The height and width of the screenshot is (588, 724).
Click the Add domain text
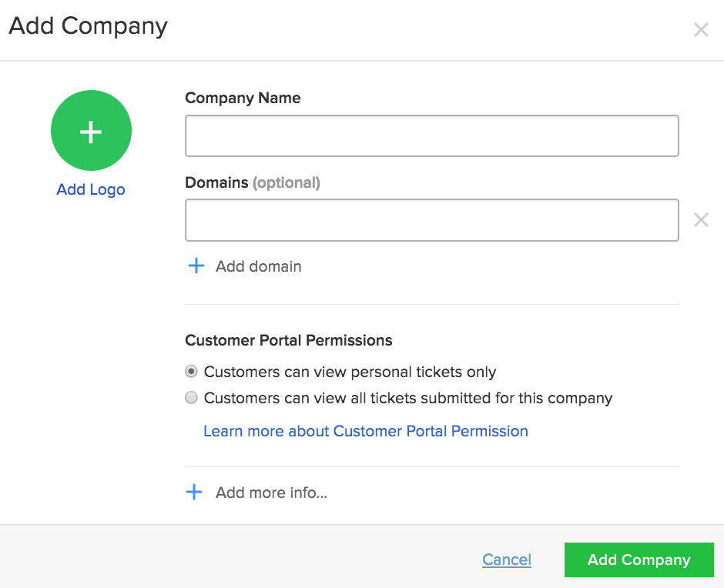click(x=259, y=266)
